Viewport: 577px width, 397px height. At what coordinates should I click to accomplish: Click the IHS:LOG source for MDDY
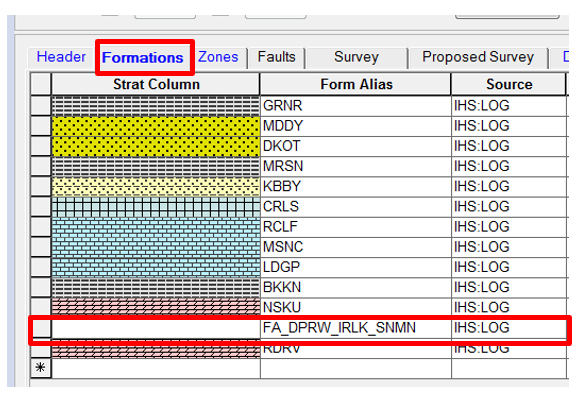[509, 126]
